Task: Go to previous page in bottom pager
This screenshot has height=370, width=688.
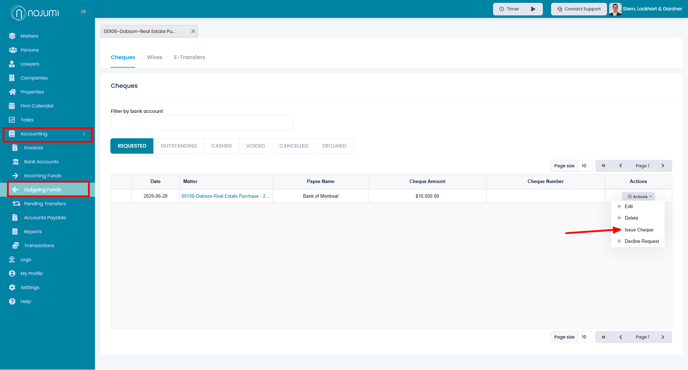Action: tap(620, 337)
